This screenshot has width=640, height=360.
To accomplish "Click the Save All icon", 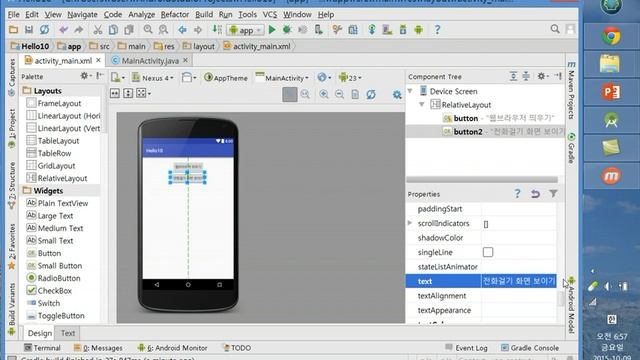I will (x=29, y=30).
